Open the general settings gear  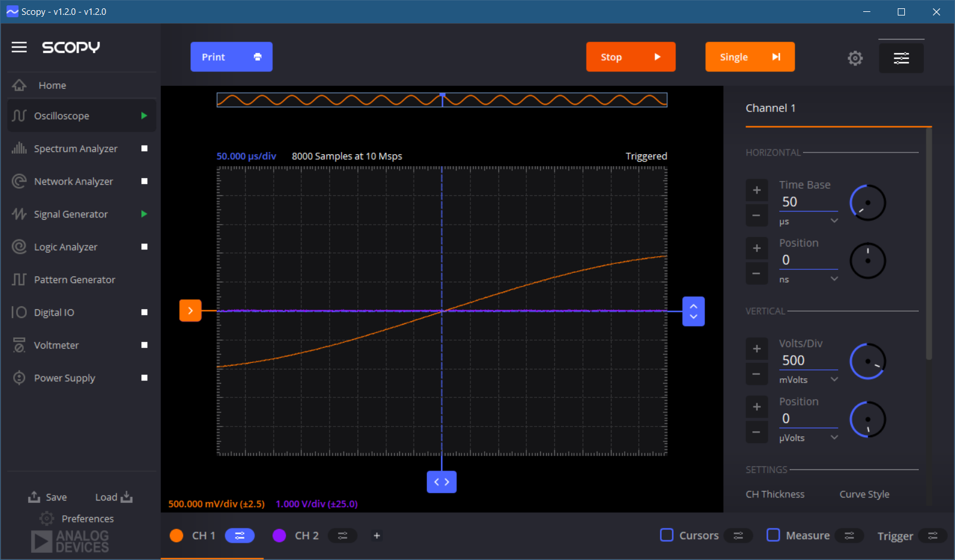pyautogui.click(x=855, y=58)
